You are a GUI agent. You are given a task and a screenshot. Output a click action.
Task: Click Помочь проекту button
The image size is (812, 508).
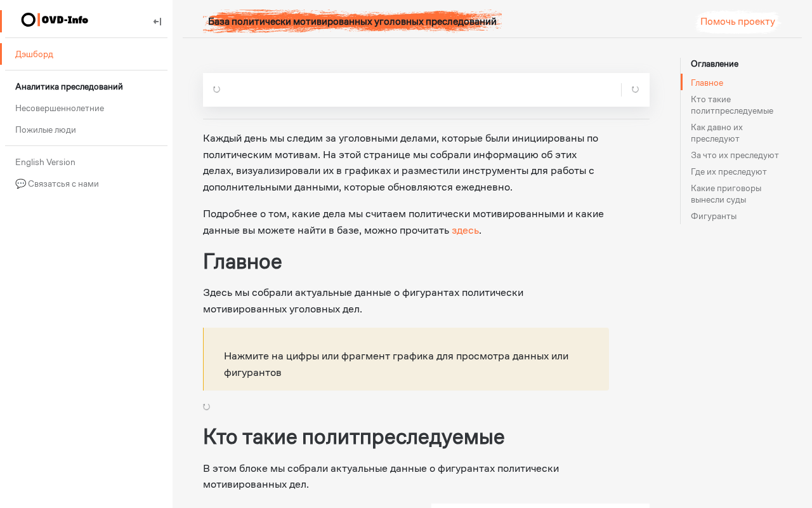click(x=738, y=22)
